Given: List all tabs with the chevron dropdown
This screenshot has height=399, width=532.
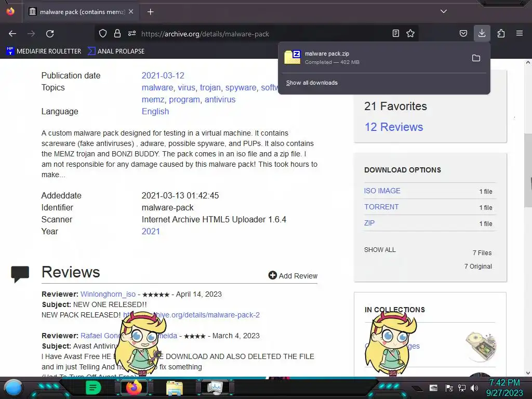Looking at the screenshot, I should [x=444, y=11].
